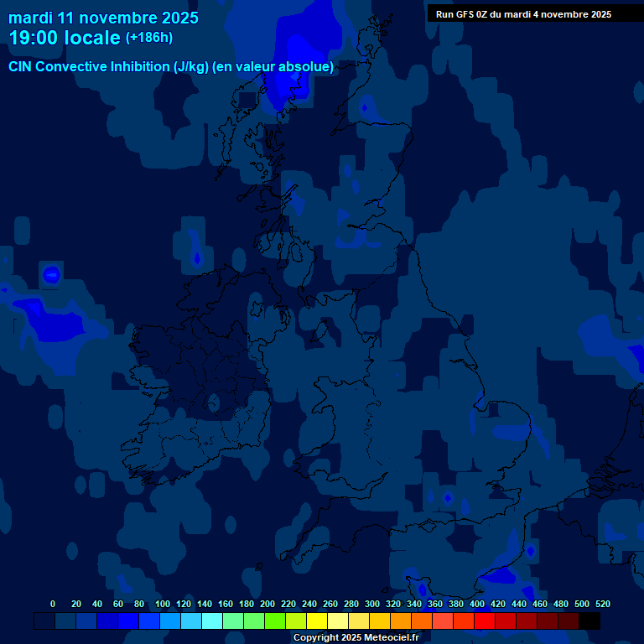Click the date title mardi 11 novembre 2025

(x=103, y=18)
